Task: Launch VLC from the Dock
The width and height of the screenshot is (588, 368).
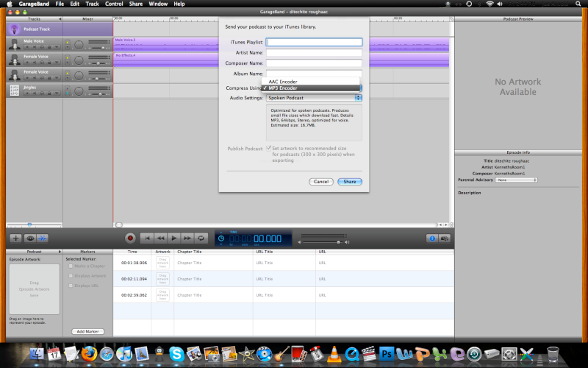Action: click(x=334, y=354)
